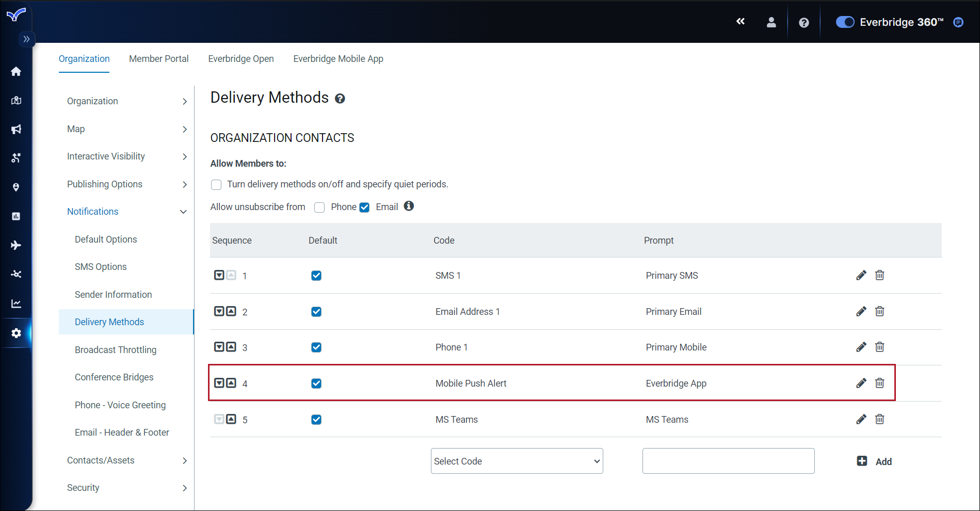
Task: Toggle the Everbridge 360 switch
Action: tap(845, 22)
